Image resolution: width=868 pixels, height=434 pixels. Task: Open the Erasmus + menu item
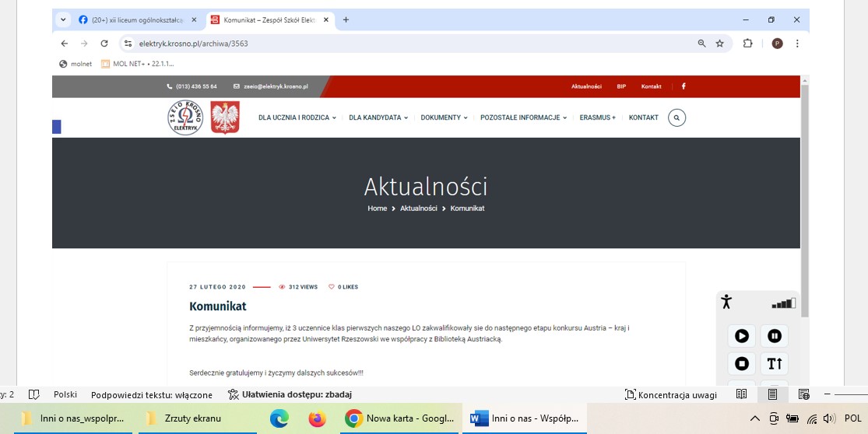597,118
